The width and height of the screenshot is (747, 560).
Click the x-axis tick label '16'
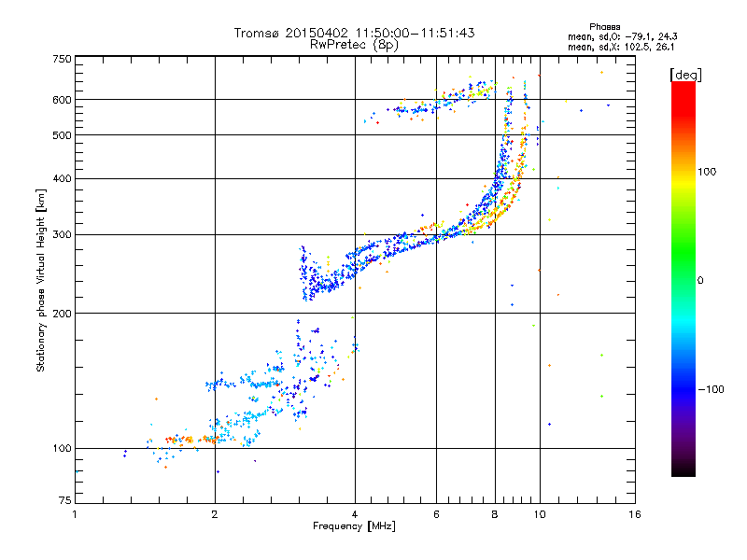pyautogui.click(x=635, y=514)
